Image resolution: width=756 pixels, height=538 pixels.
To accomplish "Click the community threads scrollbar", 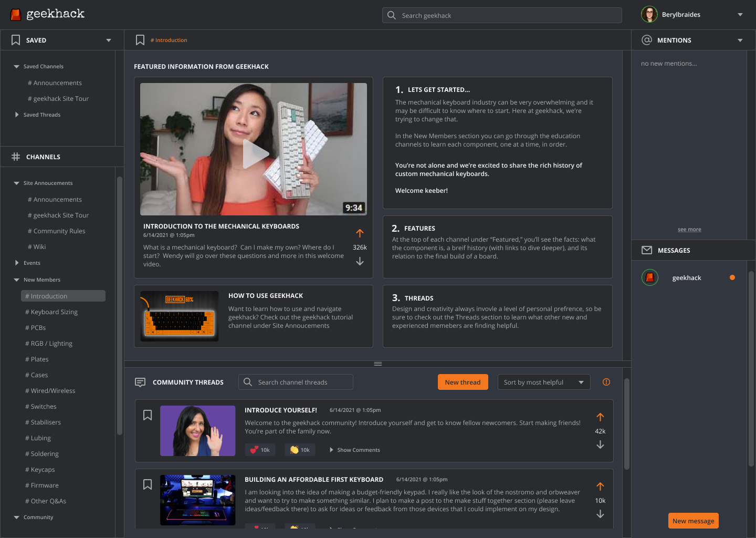I will pyautogui.click(x=626, y=424).
